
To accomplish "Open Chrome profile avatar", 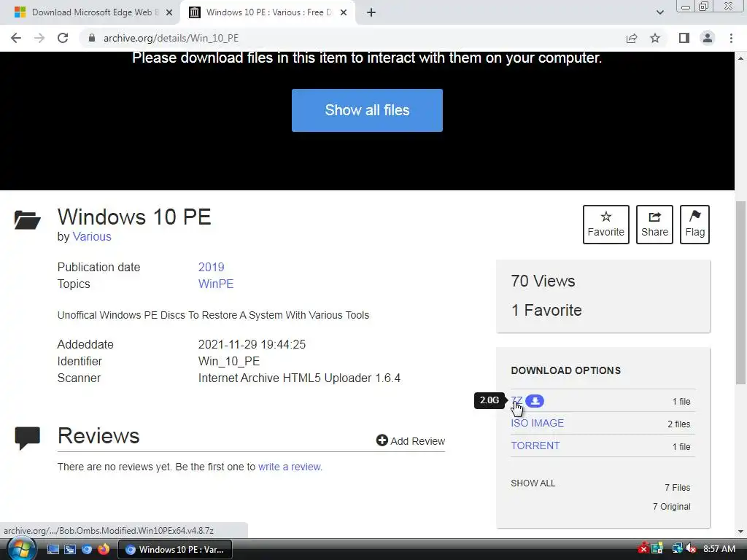I will pos(708,38).
